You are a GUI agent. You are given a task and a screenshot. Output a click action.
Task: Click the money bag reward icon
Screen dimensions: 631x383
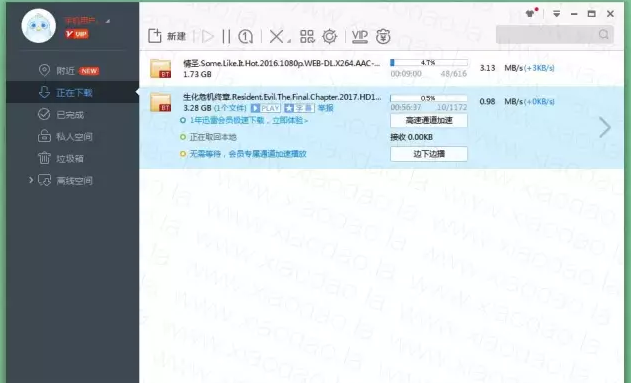pyautogui.click(x=383, y=37)
